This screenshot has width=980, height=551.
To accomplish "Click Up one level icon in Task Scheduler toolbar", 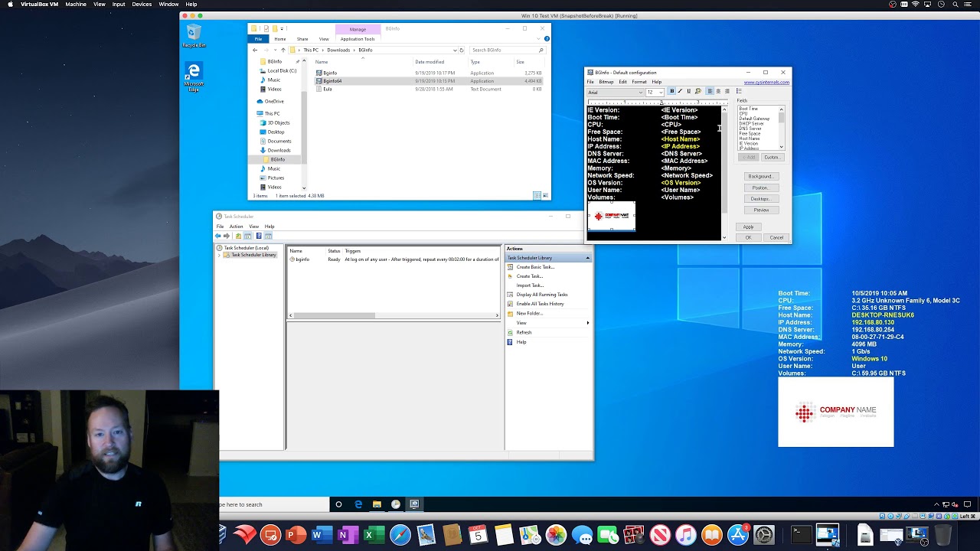I will (x=238, y=236).
